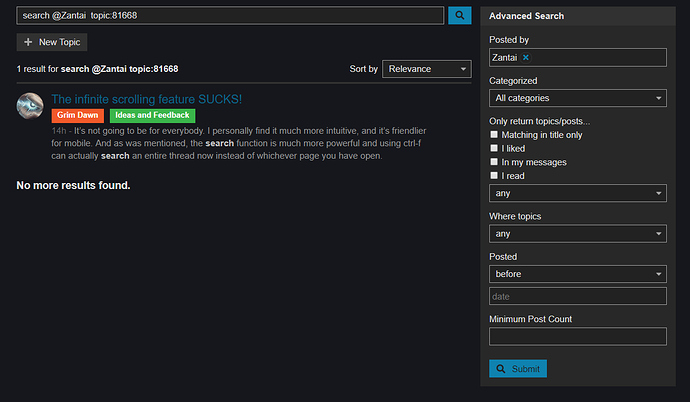Viewport: 690px width, 402px height.
Task: Open the Posted before dropdown
Action: (x=578, y=274)
